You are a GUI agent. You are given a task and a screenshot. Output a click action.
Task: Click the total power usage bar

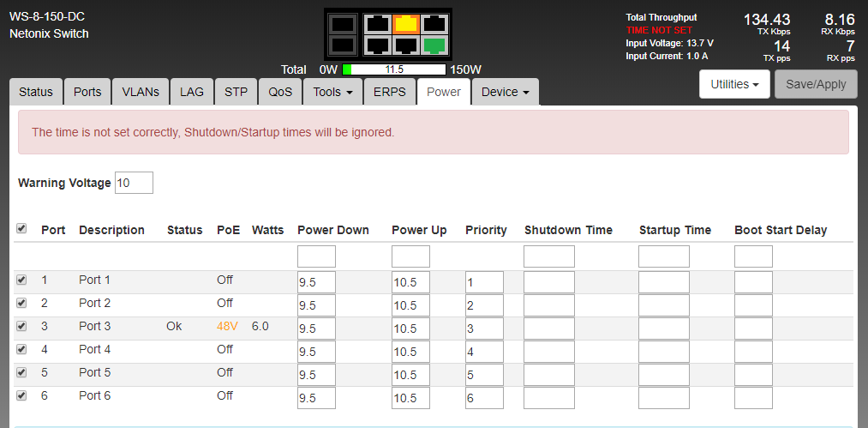coord(393,69)
